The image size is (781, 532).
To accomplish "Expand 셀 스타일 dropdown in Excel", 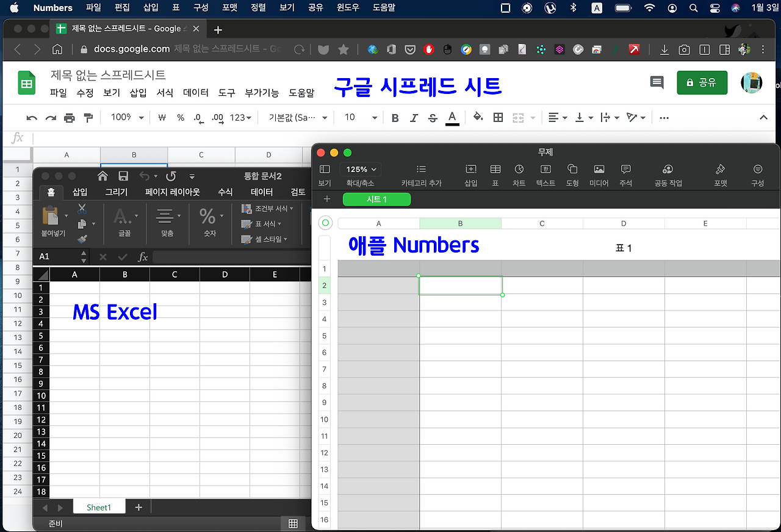I will (x=264, y=239).
